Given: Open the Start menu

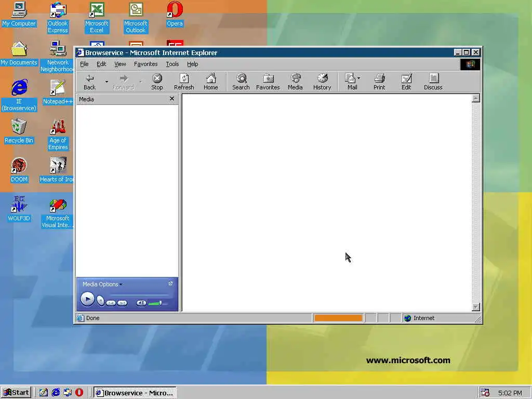Looking at the screenshot, I should click(16, 393).
